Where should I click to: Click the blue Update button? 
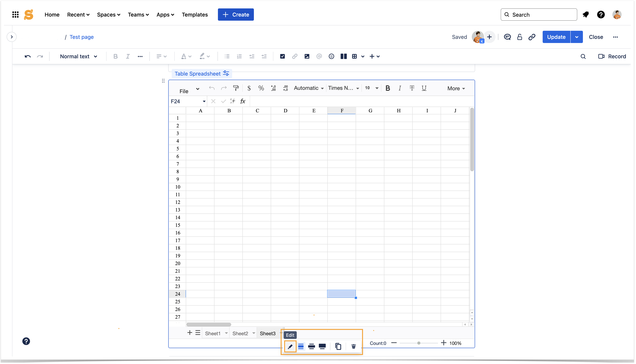[x=556, y=37]
